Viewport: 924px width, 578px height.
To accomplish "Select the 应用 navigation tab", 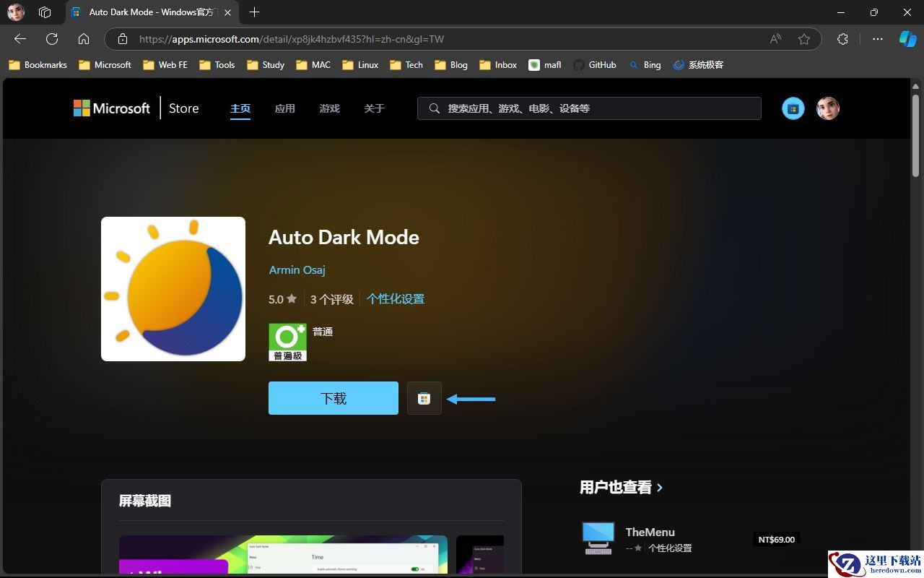I will tap(285, 108).
